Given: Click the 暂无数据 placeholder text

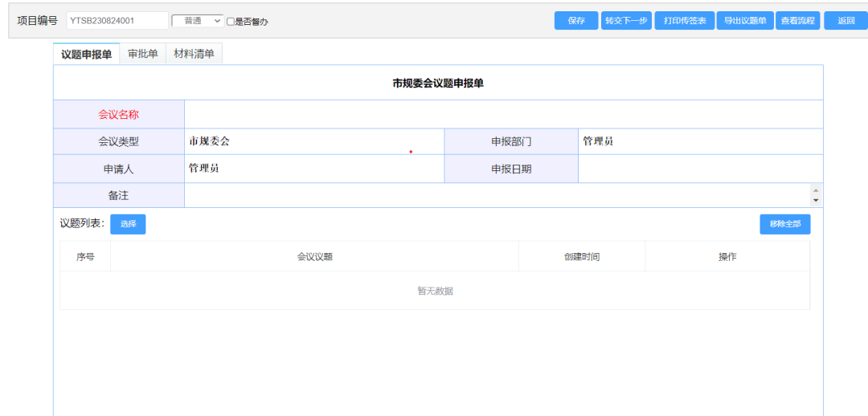Looking at the screenshot, I should click(x=435, y=291).
